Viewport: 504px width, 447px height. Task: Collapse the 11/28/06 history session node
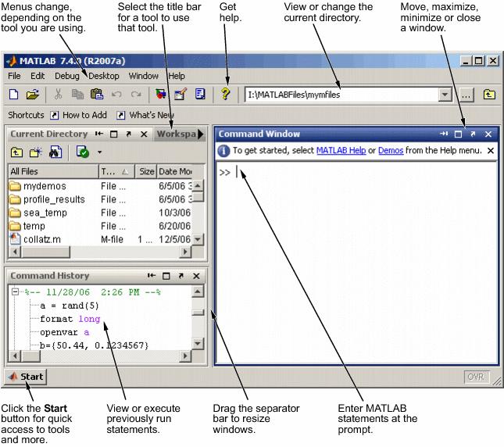coord(15,291)
